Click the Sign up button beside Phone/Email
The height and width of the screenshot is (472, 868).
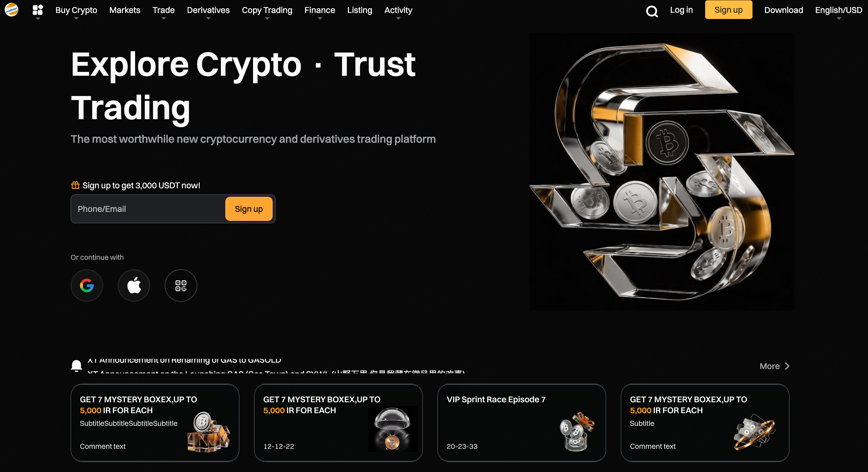(249, 209)
